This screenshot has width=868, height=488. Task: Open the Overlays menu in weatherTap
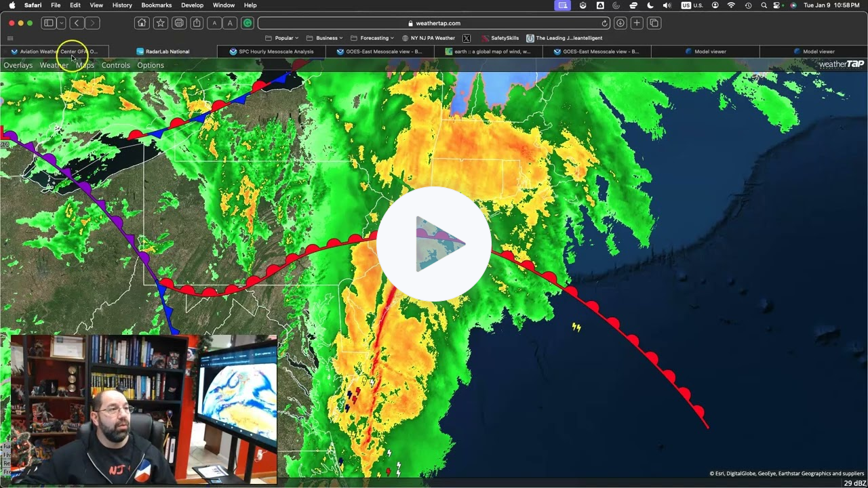(x=18, y=65)
